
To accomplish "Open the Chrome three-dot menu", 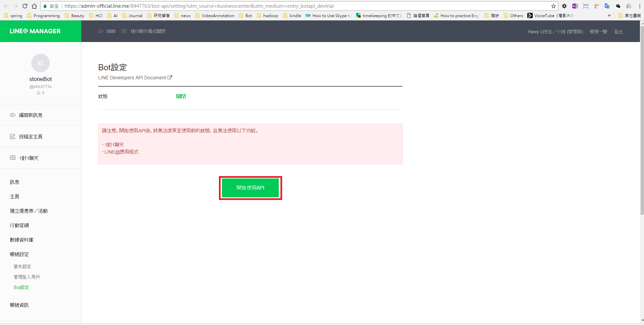I will coord(640,6).
